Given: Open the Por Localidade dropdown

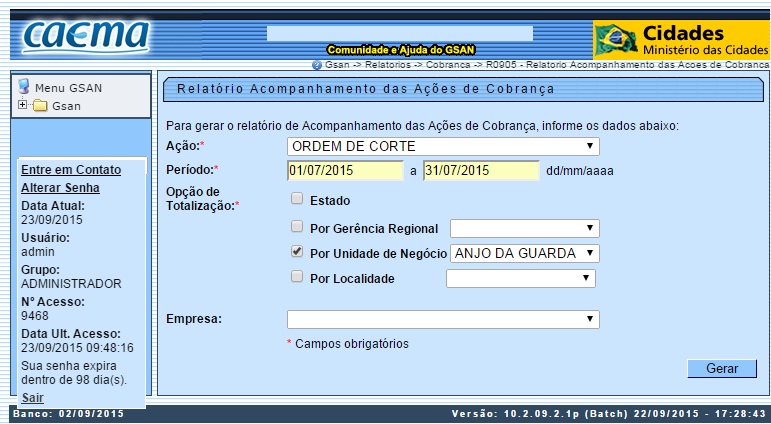Looking at the screenshot, I should [x=520, y=278].
